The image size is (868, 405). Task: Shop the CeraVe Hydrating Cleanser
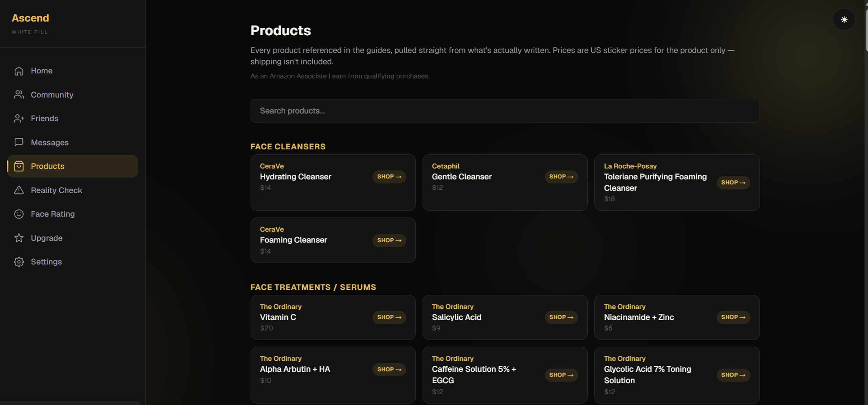[x=389, y=177]
